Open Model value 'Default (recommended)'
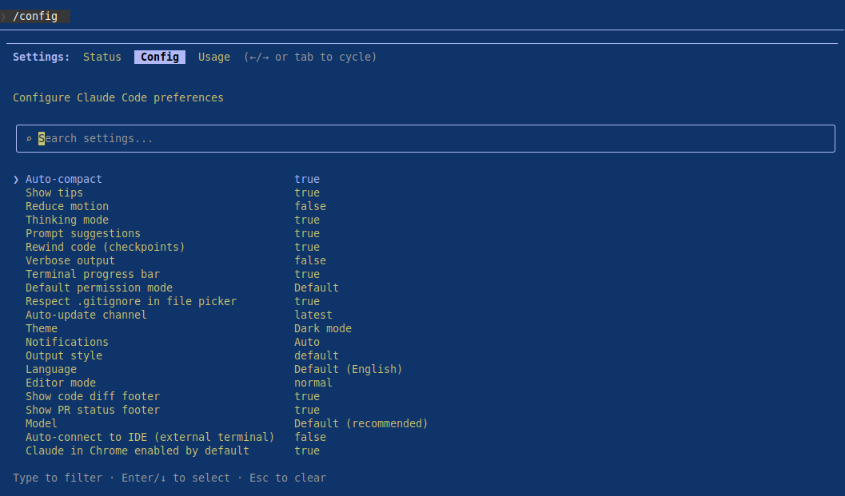The width and height of the screenshot is (845, 496). 361,424
